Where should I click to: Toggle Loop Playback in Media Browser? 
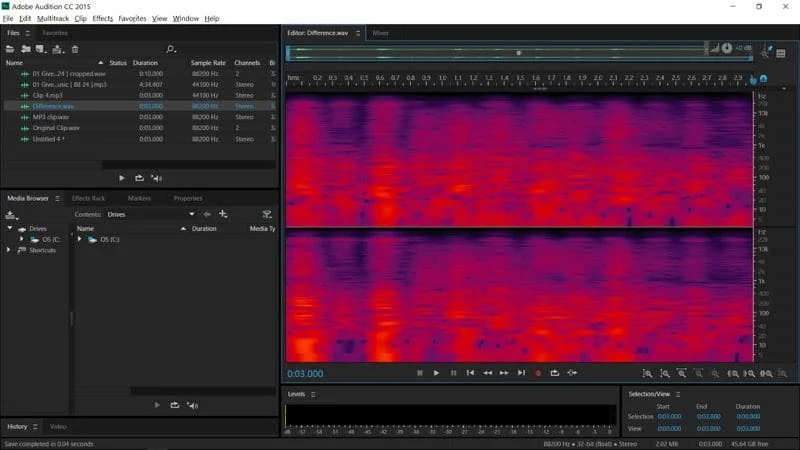[x=175, y=405]
